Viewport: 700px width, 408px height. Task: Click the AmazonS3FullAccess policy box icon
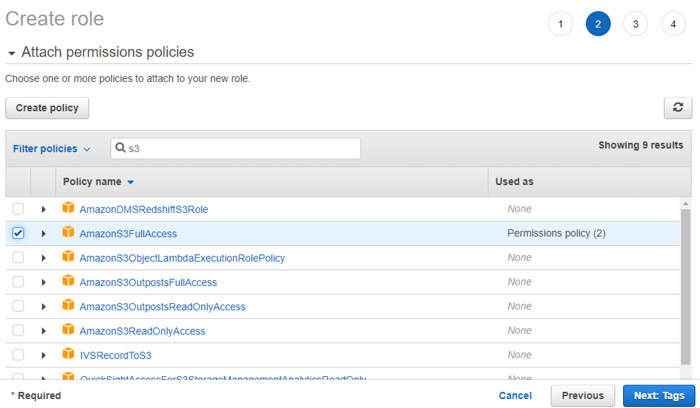(x=68, y=232)
